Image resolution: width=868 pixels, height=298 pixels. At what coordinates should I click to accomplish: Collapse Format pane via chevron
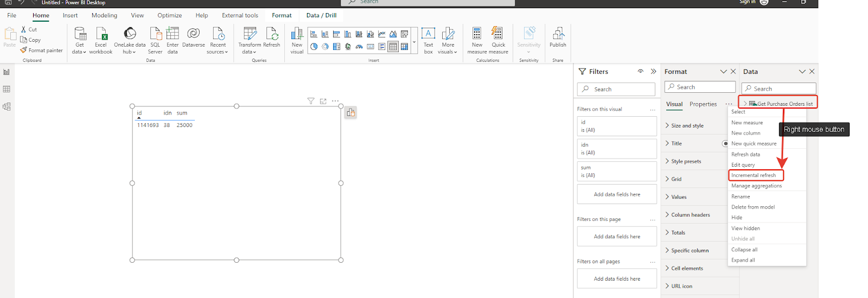[723, 71]
